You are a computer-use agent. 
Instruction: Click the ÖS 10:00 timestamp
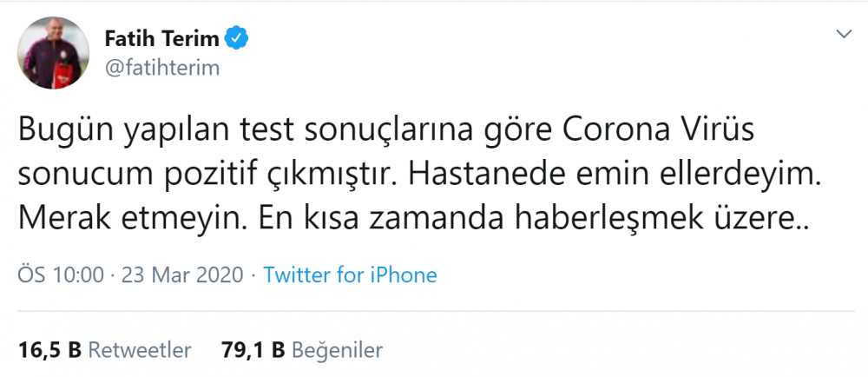click(x=60, y=276)
